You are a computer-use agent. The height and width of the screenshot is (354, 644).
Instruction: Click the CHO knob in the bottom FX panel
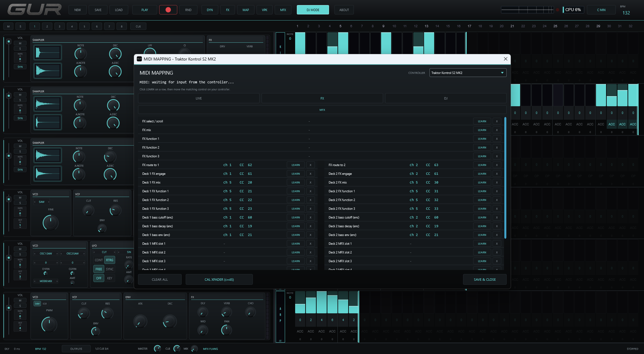(x=250, y=313)
